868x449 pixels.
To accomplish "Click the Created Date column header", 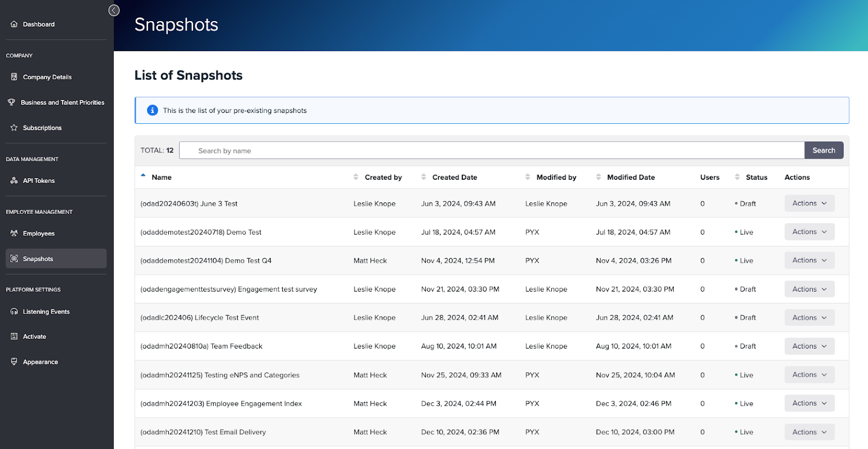I will point(455,177).
